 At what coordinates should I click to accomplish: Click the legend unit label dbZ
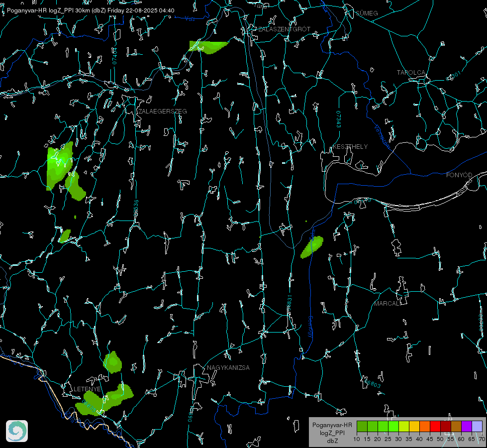[332, 441]
